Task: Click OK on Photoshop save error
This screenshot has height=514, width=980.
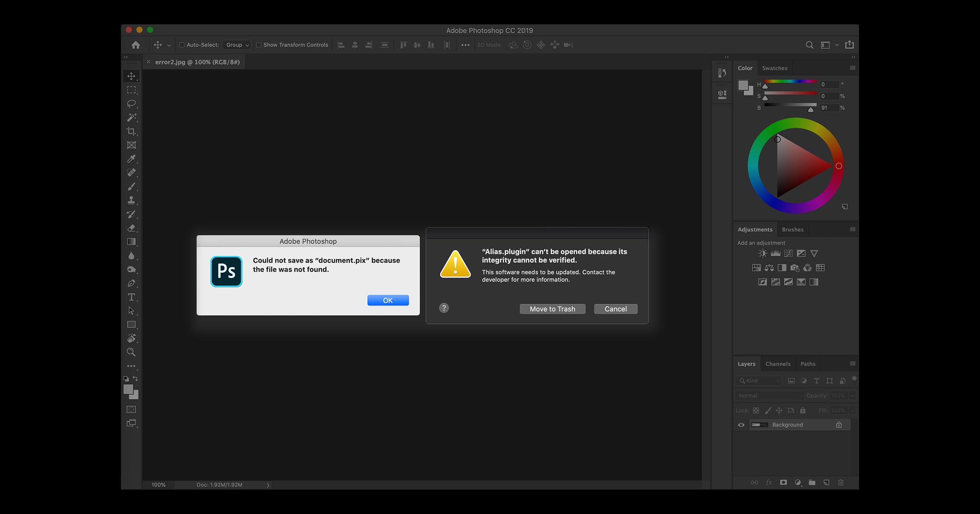Action: tap(388, 300)
